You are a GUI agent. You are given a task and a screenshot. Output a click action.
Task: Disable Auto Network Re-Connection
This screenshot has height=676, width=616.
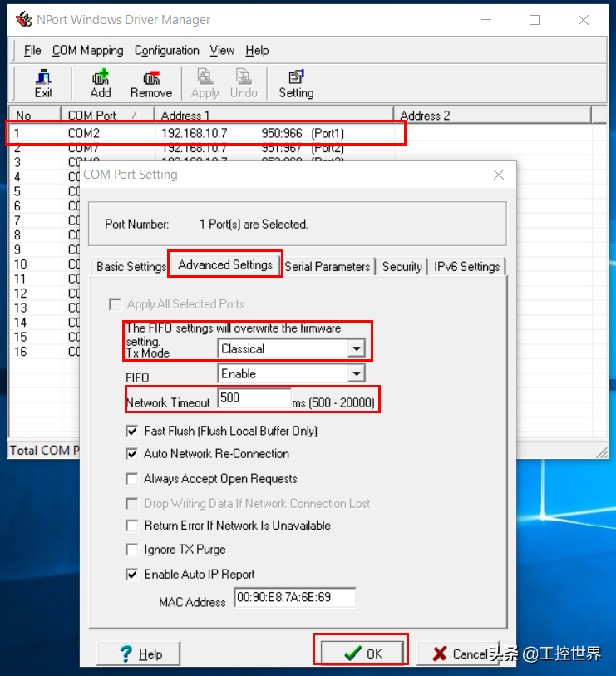[x=131, y=454]
